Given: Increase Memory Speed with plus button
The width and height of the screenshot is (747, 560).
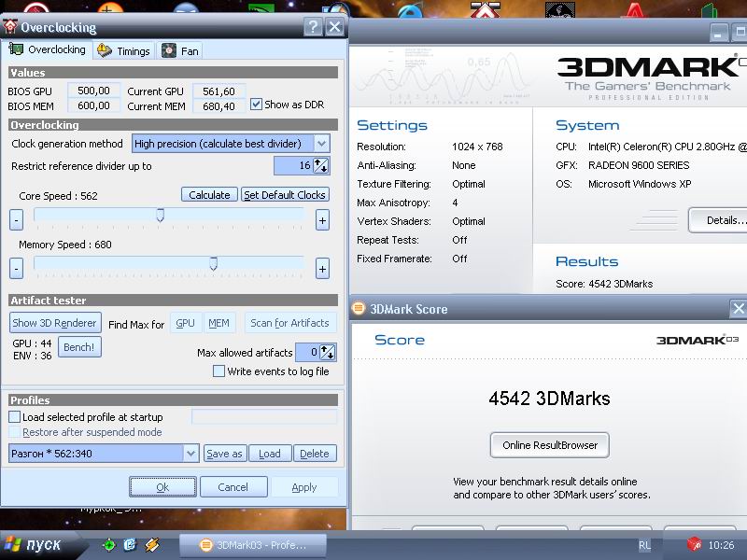Looking at the screenshot, I should point(322,269).
